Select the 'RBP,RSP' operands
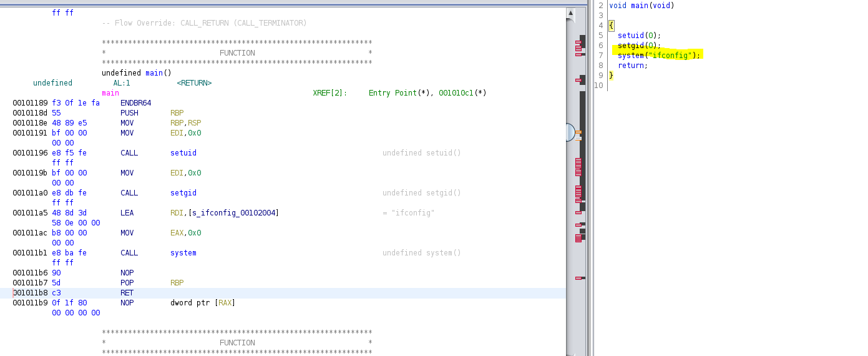The width and height of the screenshot is (868, 356). point(185,123)
